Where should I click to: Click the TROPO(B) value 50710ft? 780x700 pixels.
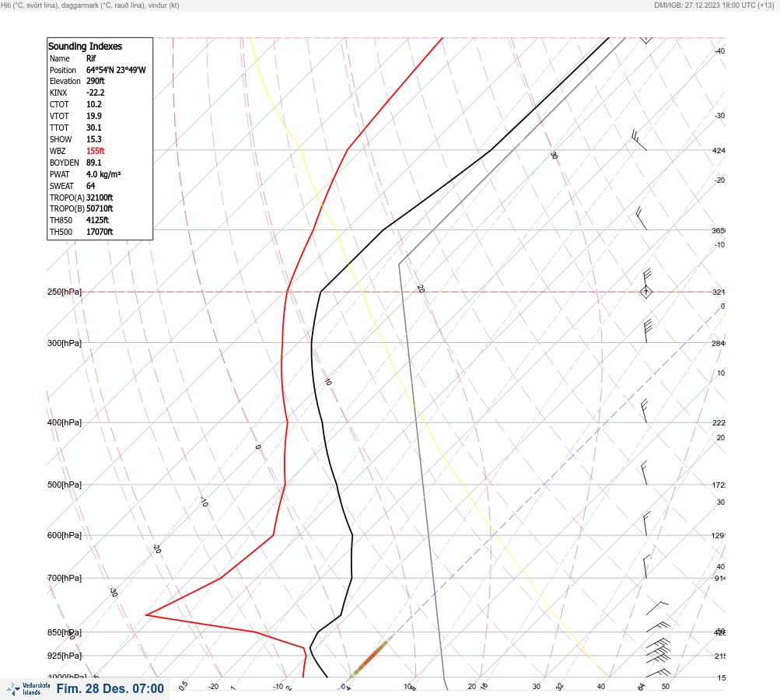100,208
